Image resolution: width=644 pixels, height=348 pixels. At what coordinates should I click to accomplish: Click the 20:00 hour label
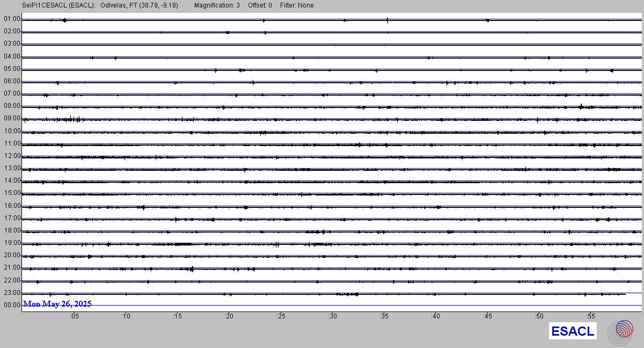pos(12,255)
